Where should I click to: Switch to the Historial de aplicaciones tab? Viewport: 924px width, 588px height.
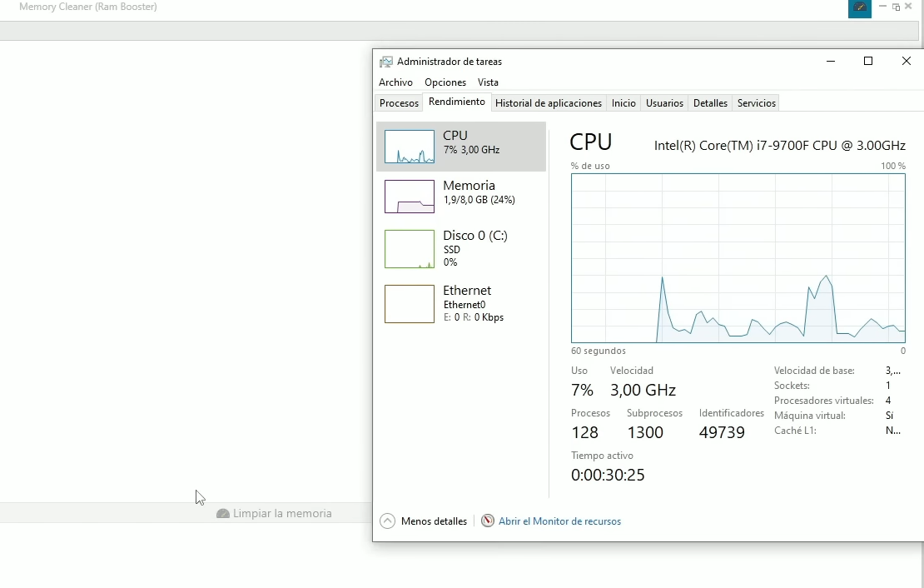coord(549,102)
